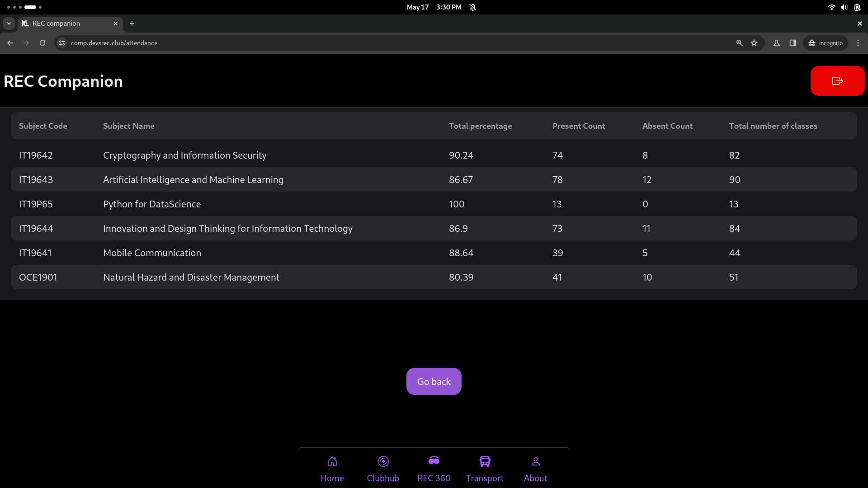Click absent count 0 for Python for DataScience
868x488 pixels.
tap(645, 204)
